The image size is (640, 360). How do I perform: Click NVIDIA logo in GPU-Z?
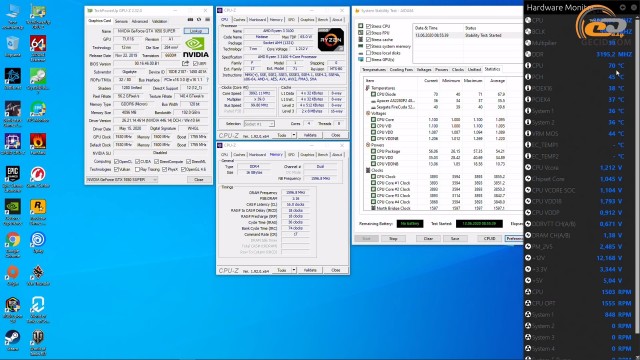(196, 47)
